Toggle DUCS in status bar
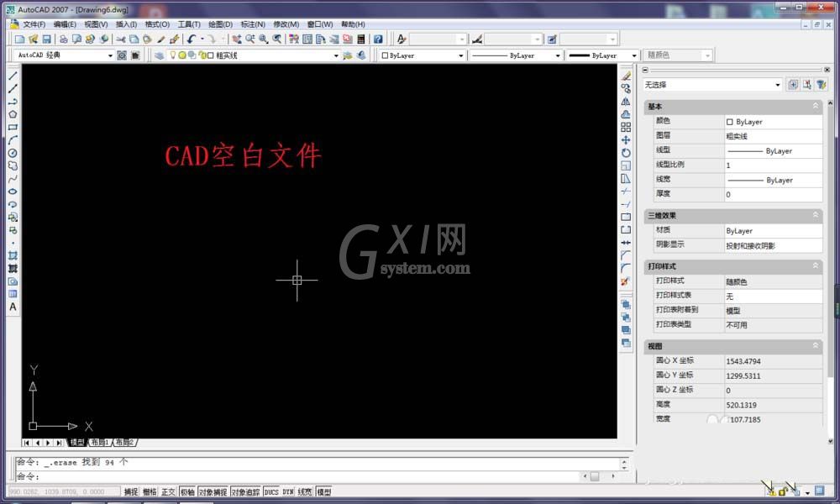Image resolution: width=840 pixels, height=504 pixels. tap(271, 491)
